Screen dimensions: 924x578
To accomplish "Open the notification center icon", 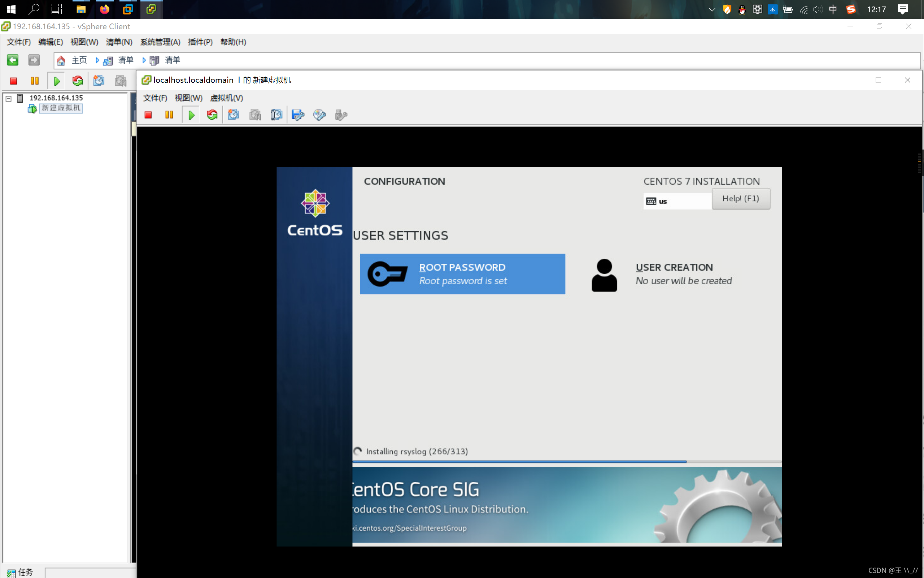I will (x=903, y=9).
